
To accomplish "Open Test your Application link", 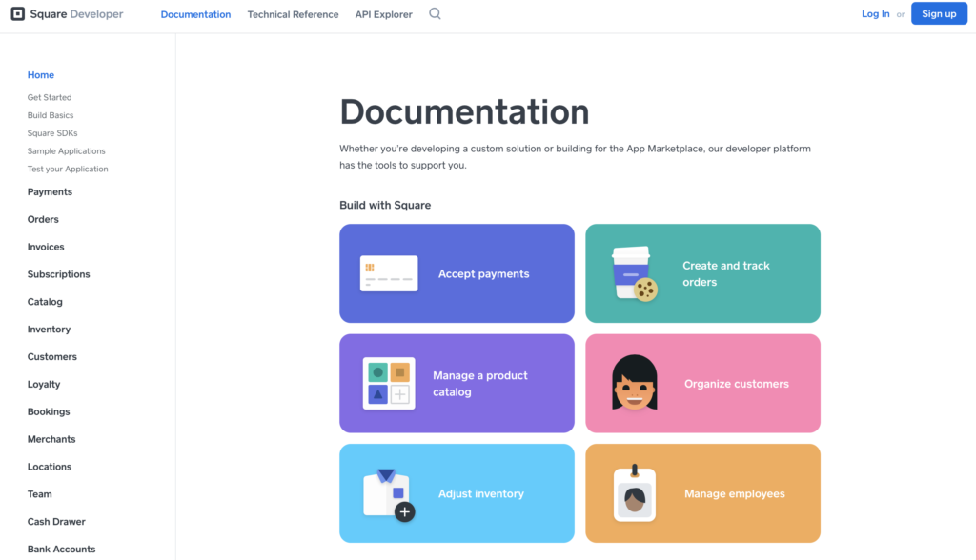I will [x=68, y=169].
